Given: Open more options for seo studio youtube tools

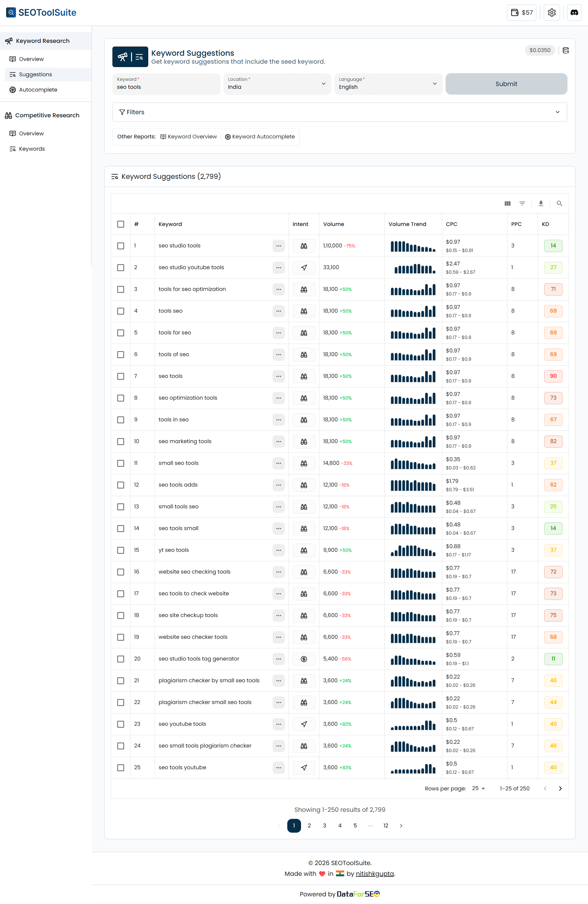Looking at the screenshot, I should click(278, 267).
